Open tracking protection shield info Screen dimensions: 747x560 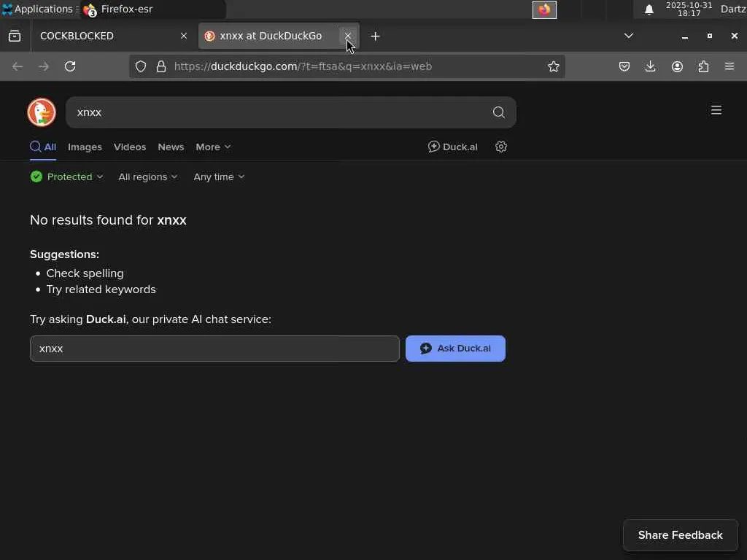point(141,66)
